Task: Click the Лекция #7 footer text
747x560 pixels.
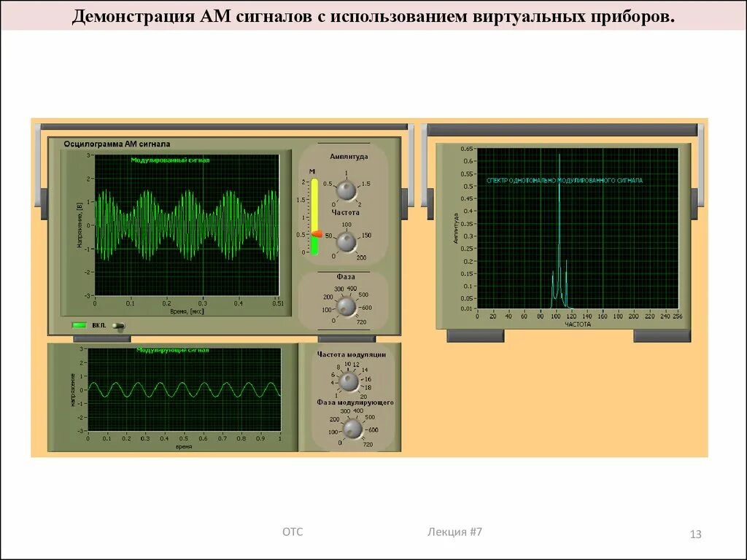Action: [x=454, y=532]
